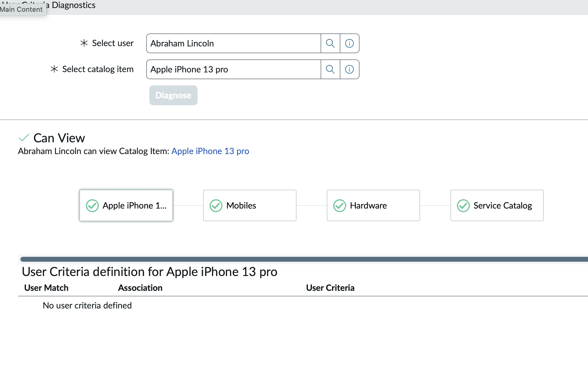Select the Mobiles category node
588x375 pixels.
coord(250,205)
